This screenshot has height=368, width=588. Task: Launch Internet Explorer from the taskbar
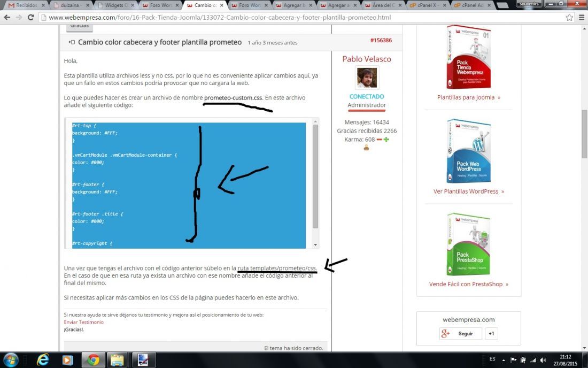coord(43,360)
